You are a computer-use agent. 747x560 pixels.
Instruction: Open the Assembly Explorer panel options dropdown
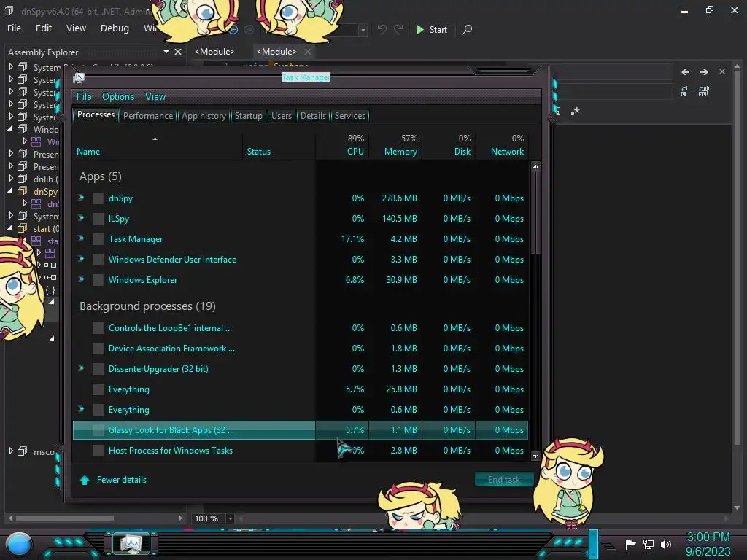166,52
